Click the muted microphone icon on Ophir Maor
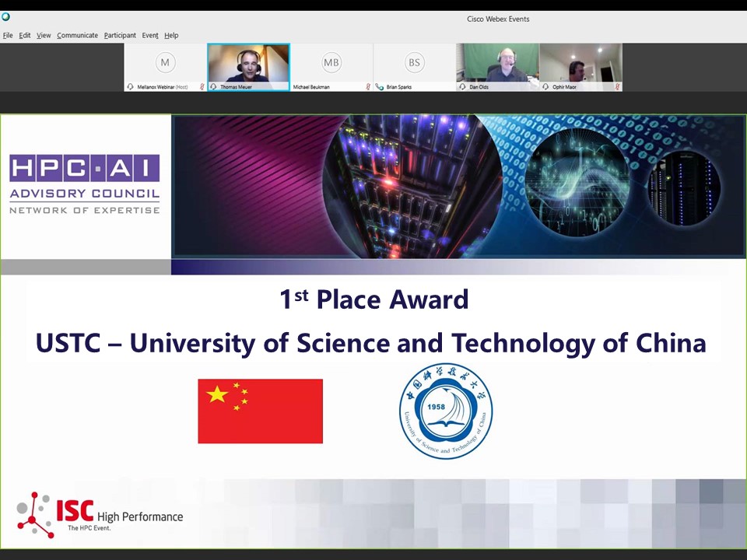This screenshot has width=747, height=560. (617, 87)
